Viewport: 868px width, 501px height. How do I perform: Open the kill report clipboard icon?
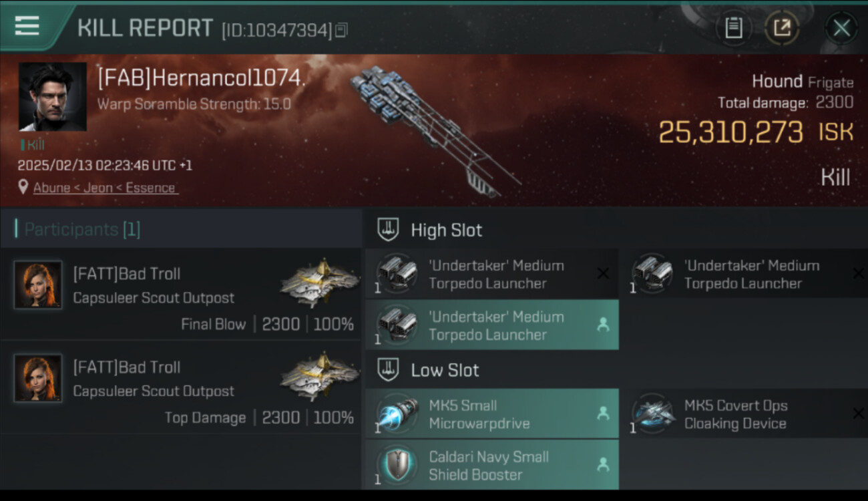pyautogui.click(x=734, y=28)
